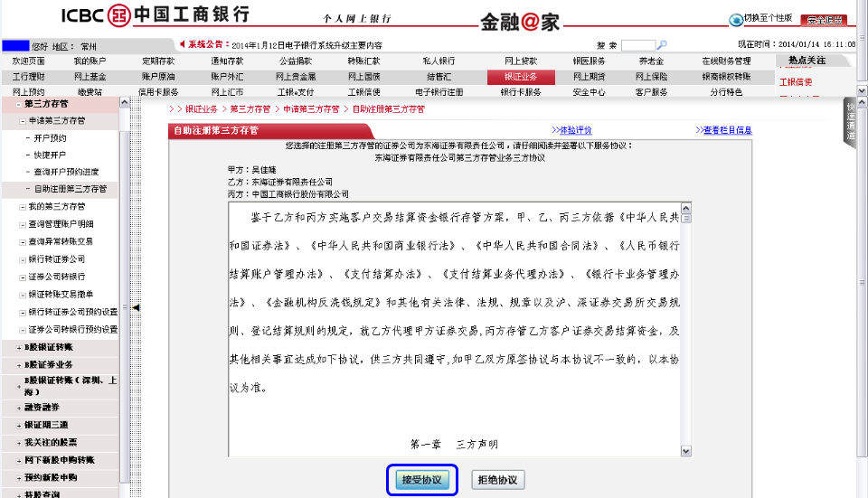Open 证券公司转银行预约设置 in the tree

[x=73, y=330]
